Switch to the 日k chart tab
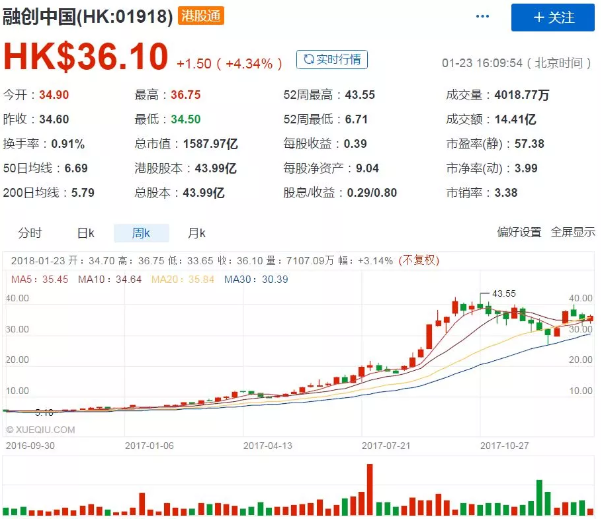 pos(85,233)
